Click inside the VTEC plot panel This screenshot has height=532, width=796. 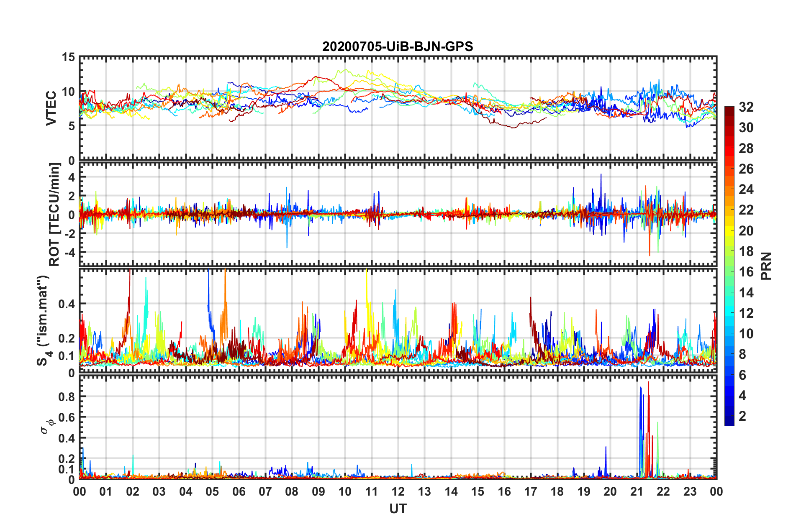click(398, 108)
